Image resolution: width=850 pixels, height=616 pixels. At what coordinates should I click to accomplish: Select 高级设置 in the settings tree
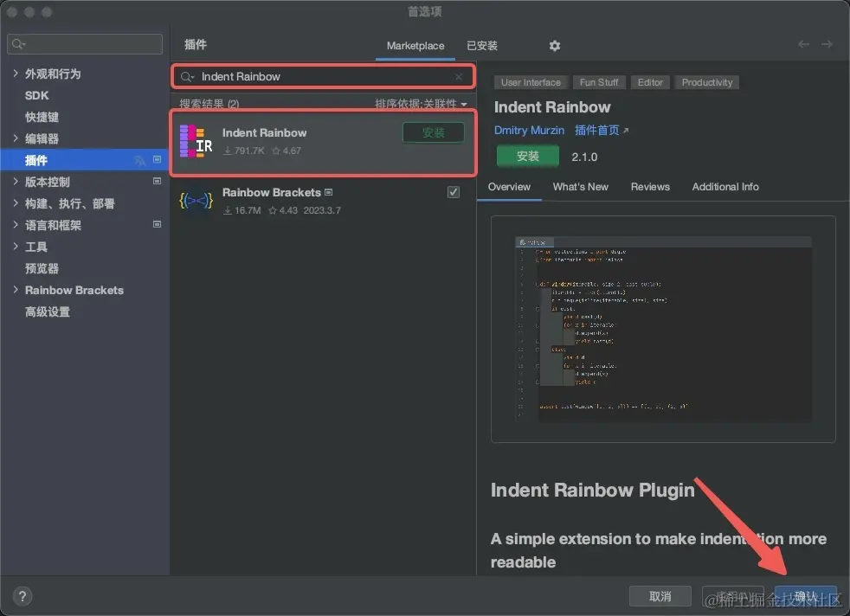(x=47, y=312)
